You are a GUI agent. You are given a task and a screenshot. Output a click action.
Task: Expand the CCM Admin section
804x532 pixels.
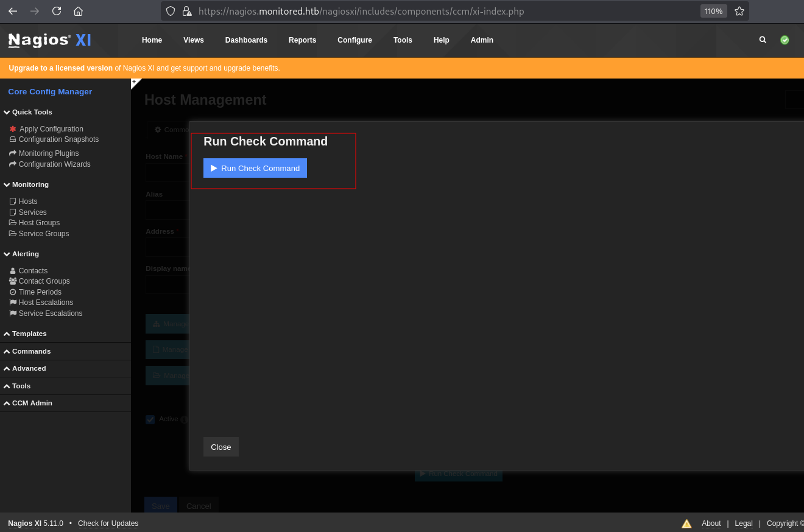[x=28, y=403]
